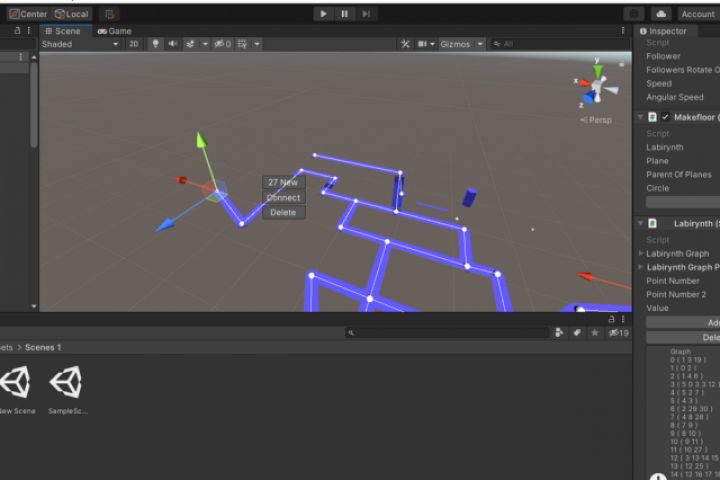Click the blue Z axis cone on orientation gizmo
Image resolution: width=720 pixels, height=480 pixels.
point(589,97)
